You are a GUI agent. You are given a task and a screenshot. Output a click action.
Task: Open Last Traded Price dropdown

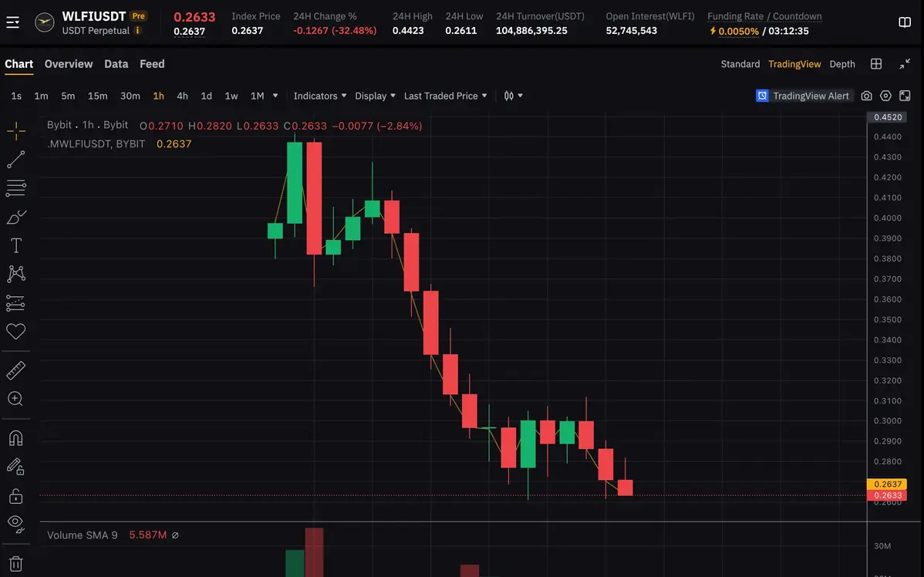click(445, 96)
